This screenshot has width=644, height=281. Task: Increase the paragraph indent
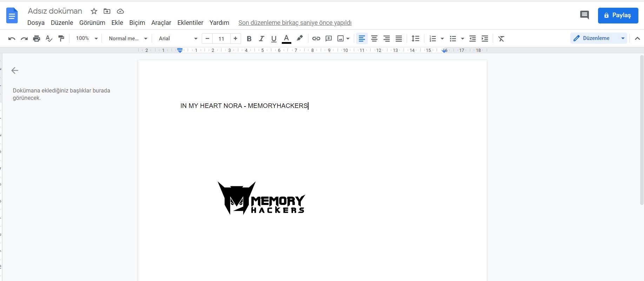(x=485, y=39)
